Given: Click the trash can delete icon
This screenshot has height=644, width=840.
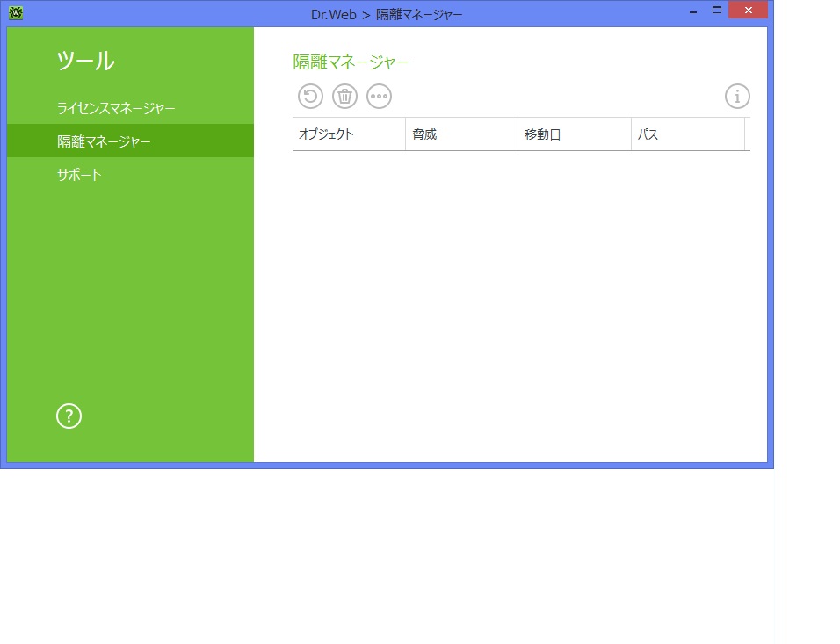Looking at the screenshot, I should pyautogui.click(x=344, y=97).
